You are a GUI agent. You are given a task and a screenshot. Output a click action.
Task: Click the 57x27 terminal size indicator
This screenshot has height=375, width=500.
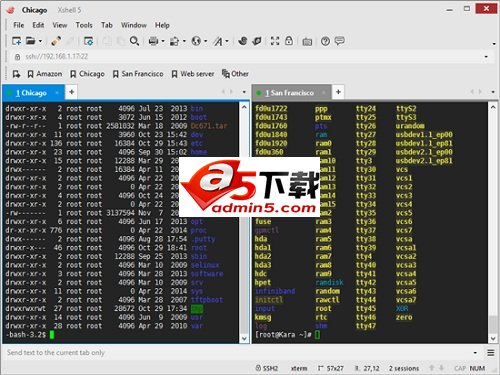point(330,368)
